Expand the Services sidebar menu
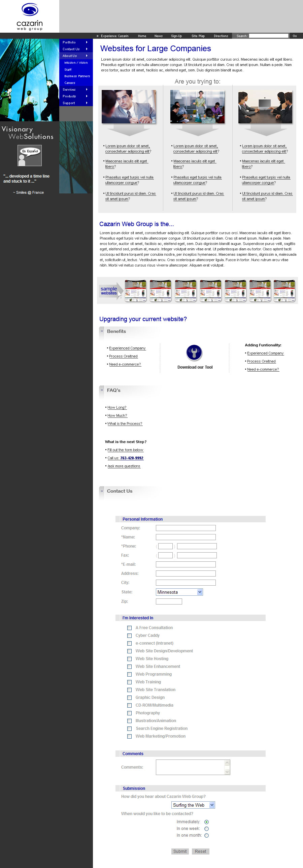Screen dimensions: 303x868 click(76, 90)
